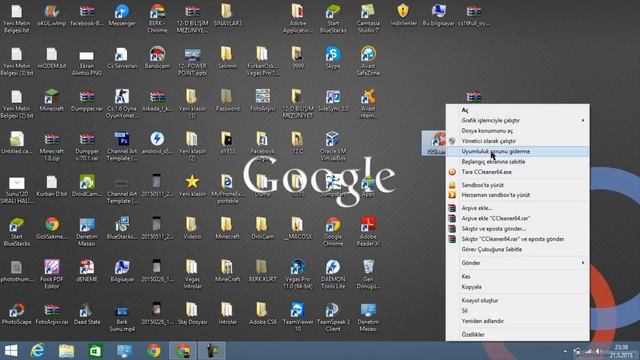Open the İndirilenler desktop shortcut
640x360 pixels.
[403, 16]
